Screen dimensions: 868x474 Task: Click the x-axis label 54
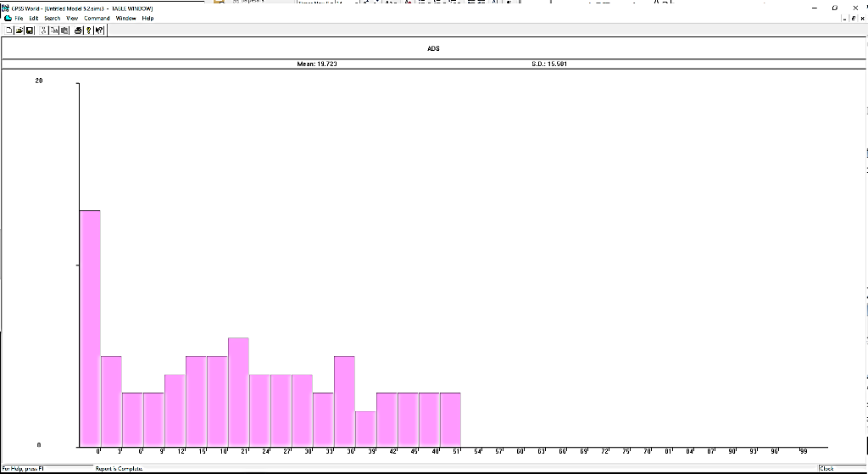tap(478, 451)
